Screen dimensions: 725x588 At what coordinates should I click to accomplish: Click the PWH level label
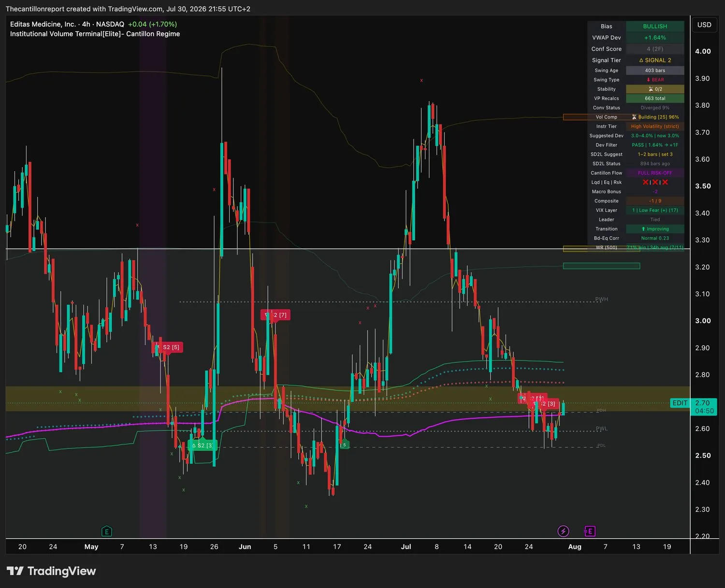(x=602, y=300)
